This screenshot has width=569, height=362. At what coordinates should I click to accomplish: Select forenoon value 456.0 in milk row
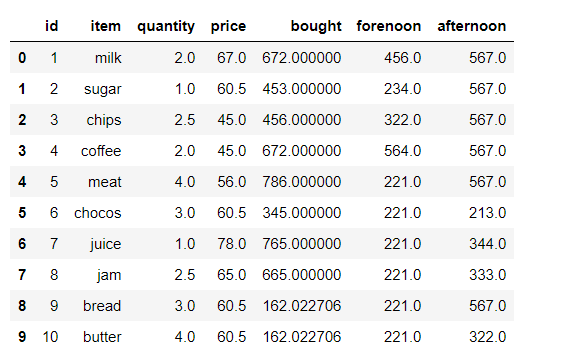click(x=402, y=58)
